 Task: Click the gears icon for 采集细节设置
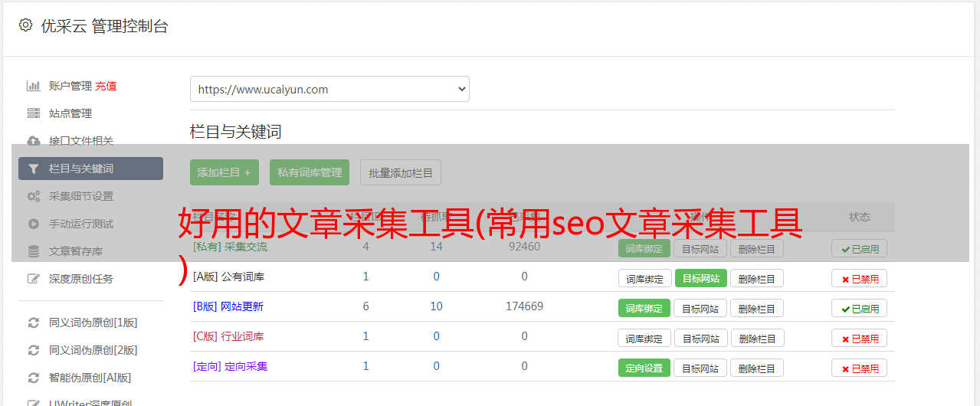[34, 196]
